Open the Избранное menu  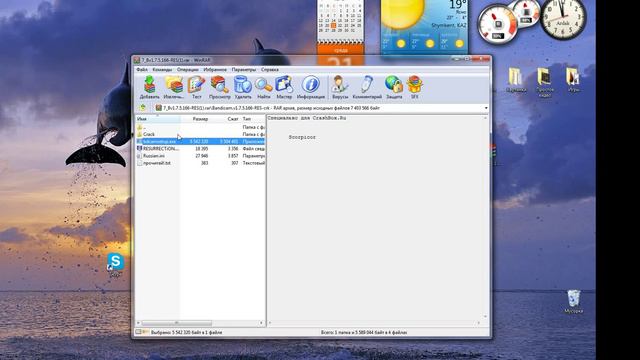tap(215, 70)
